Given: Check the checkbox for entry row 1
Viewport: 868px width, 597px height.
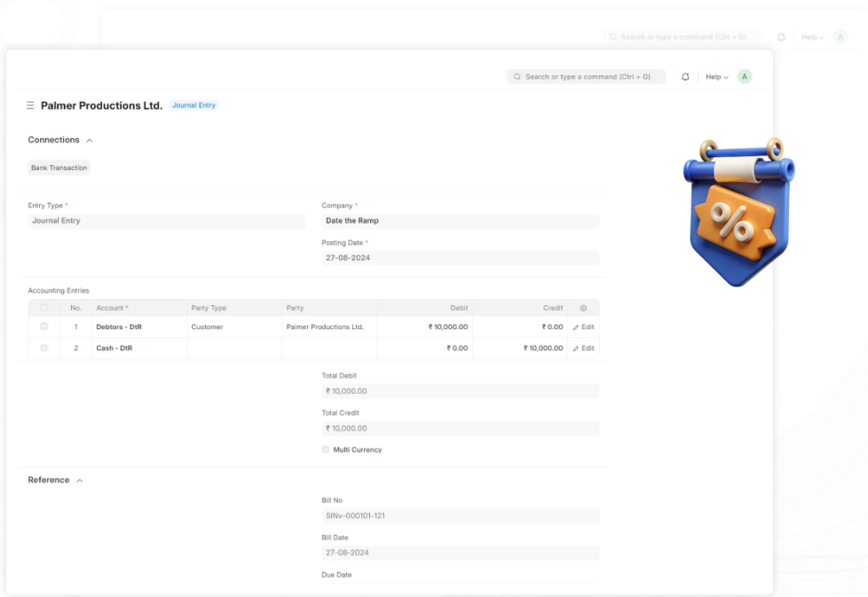Looking at the screenshot, I should point(43,326).
